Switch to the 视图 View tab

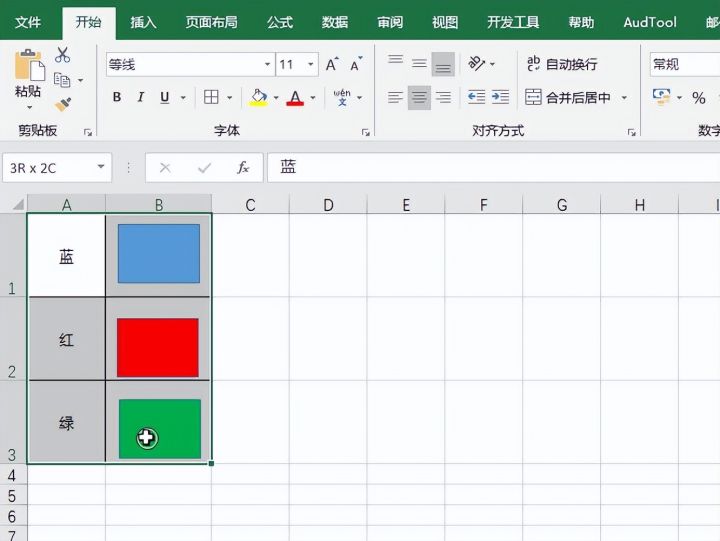[445, 22]
